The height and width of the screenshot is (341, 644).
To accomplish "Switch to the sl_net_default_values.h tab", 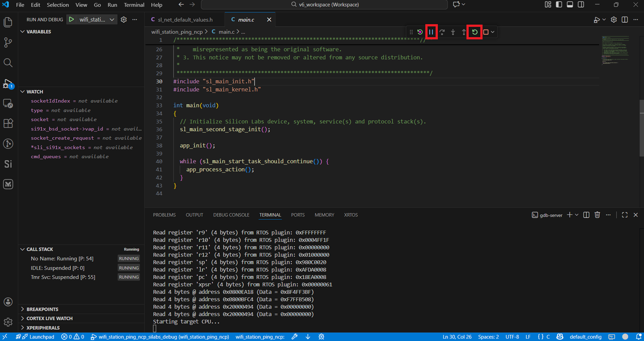I will (x=185, y=19).
